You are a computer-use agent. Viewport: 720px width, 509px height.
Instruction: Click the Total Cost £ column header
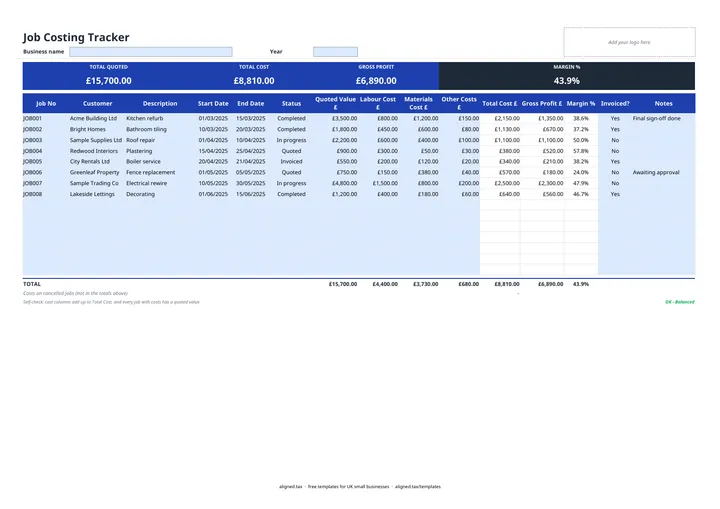pos(500,104)
